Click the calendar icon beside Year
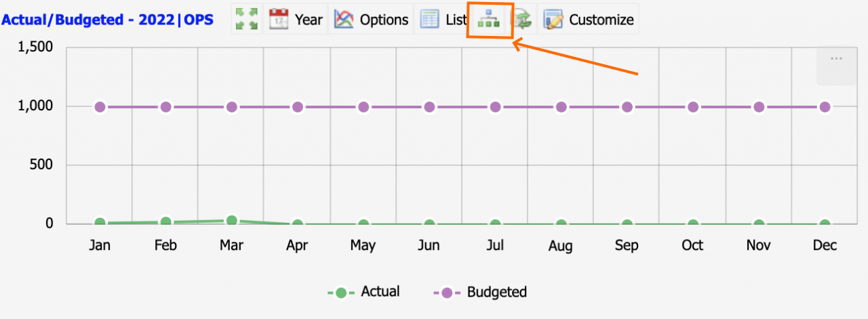 pos(279,19)
